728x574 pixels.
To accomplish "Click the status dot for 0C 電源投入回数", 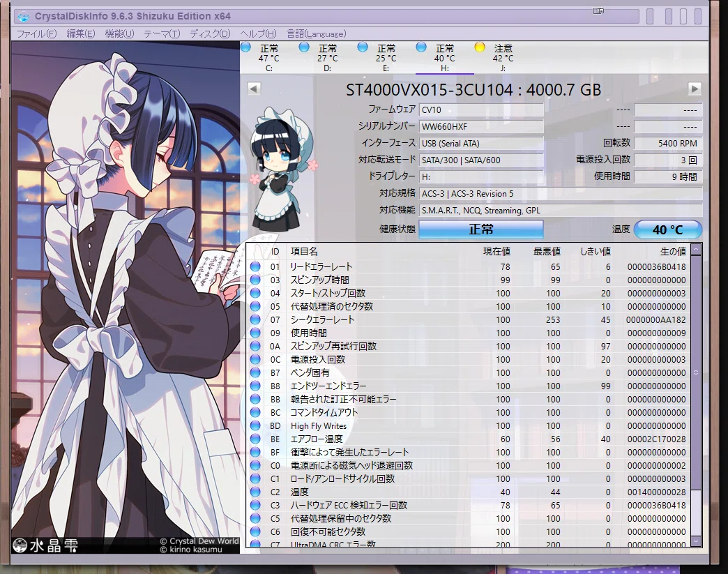I will (255, 359).
